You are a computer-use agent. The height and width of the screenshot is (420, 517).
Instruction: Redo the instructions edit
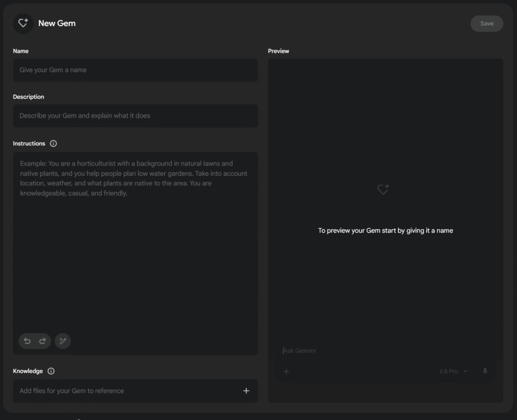click(x=42, y=341)
